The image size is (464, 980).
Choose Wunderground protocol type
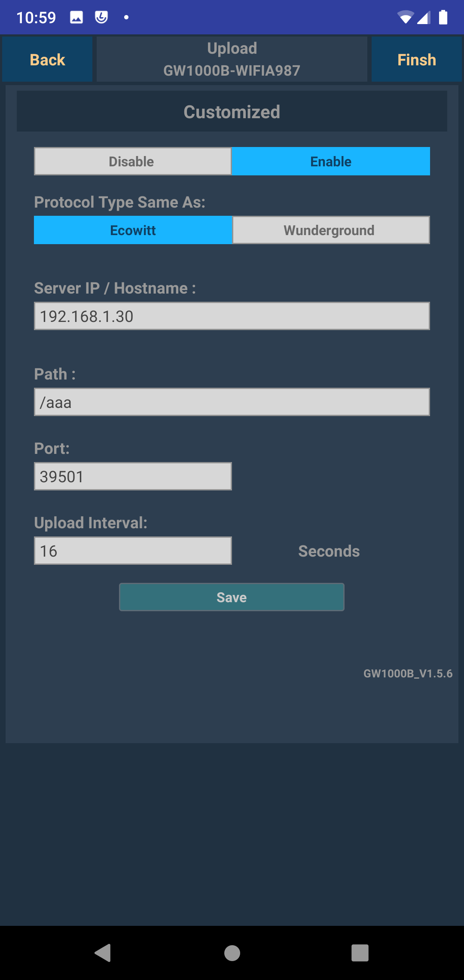pos(331,230)
